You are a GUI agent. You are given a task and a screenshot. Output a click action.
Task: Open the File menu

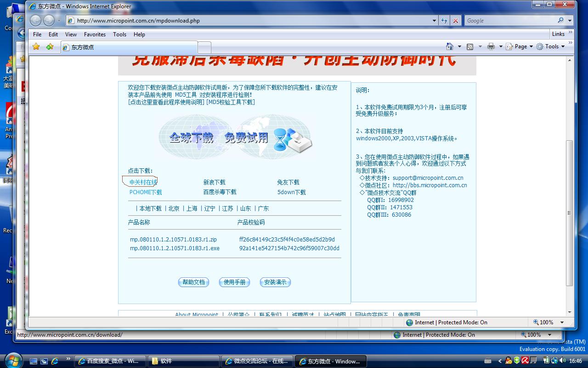[37, 34]
